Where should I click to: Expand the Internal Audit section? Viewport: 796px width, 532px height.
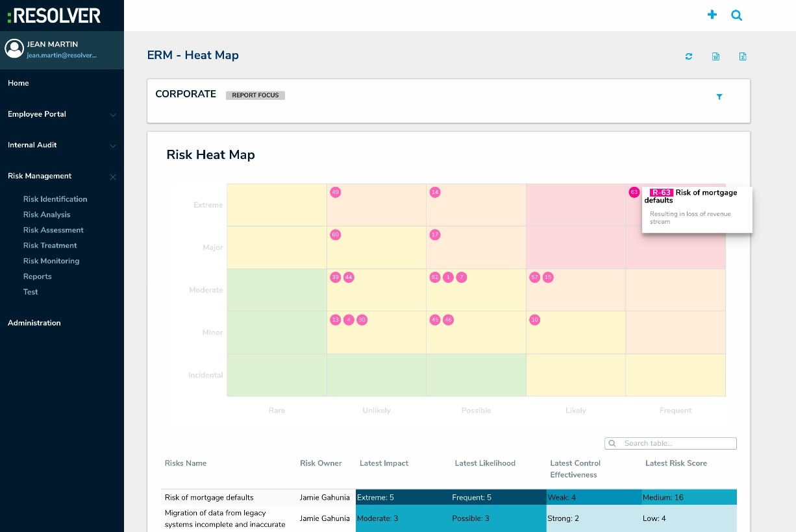(x=32, y=145)
